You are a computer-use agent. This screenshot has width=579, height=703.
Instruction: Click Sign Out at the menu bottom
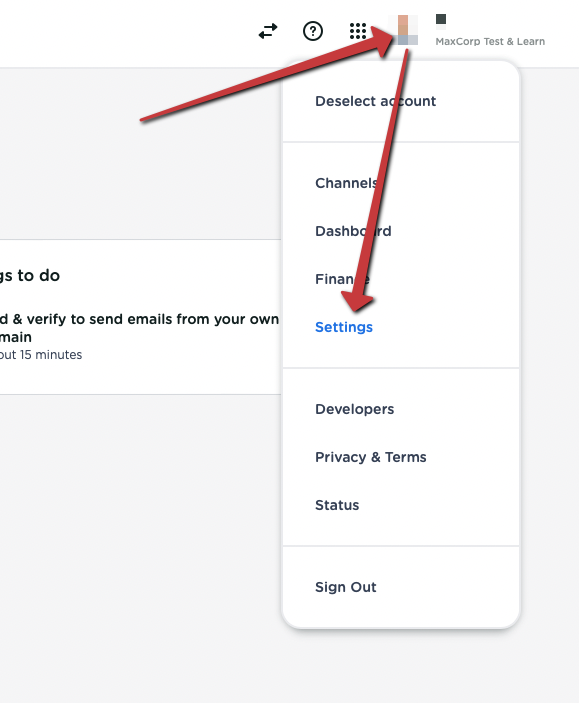(x=346, y=587)
